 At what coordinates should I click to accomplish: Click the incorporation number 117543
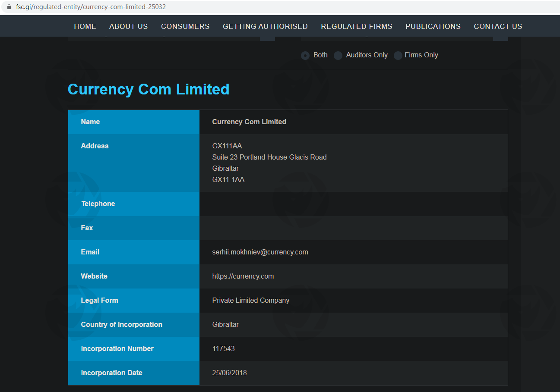(x=223, y=349)
